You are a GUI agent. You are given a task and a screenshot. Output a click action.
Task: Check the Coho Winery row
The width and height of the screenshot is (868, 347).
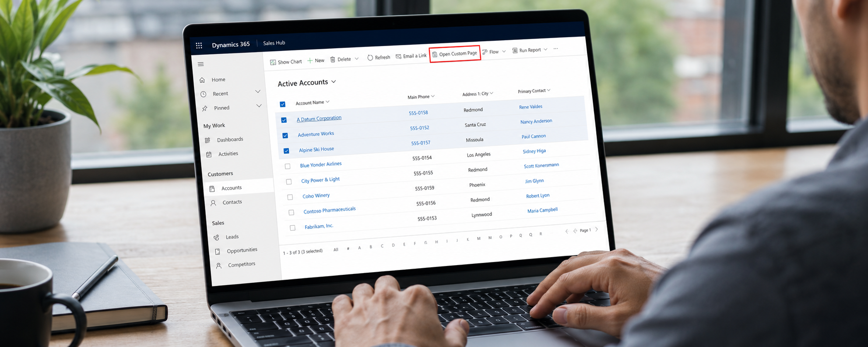tap(290, 197)
